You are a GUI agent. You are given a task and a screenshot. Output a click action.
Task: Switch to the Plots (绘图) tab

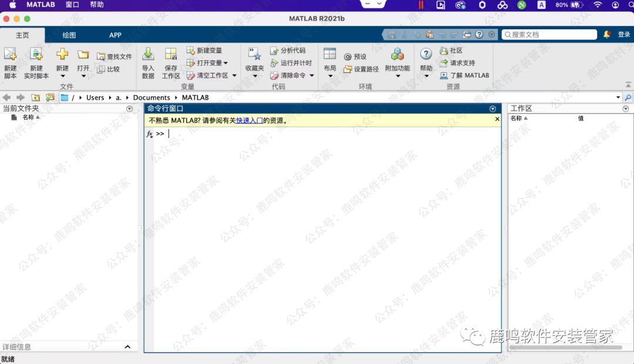(69, 35)
